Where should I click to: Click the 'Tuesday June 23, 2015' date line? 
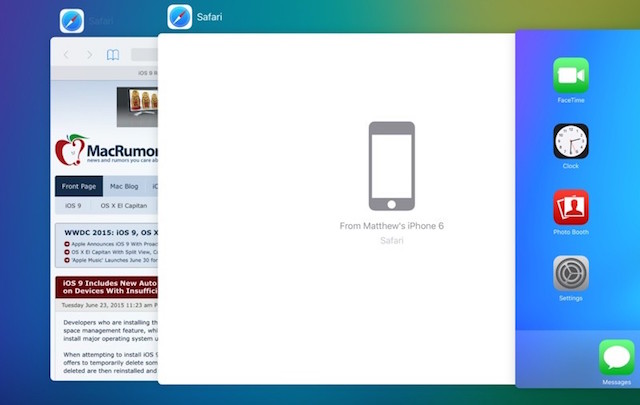coord(107,305)
